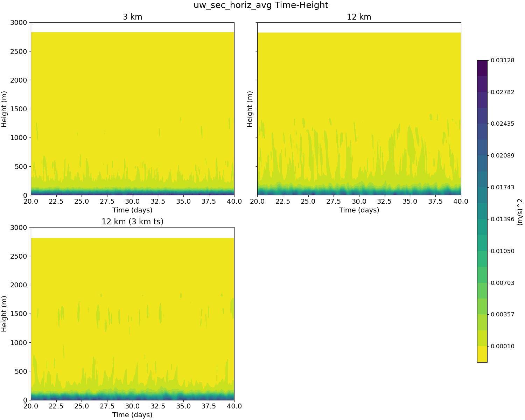Select the 0.02089 colorbar tick label
525x420 pixels.
(502, 155)
